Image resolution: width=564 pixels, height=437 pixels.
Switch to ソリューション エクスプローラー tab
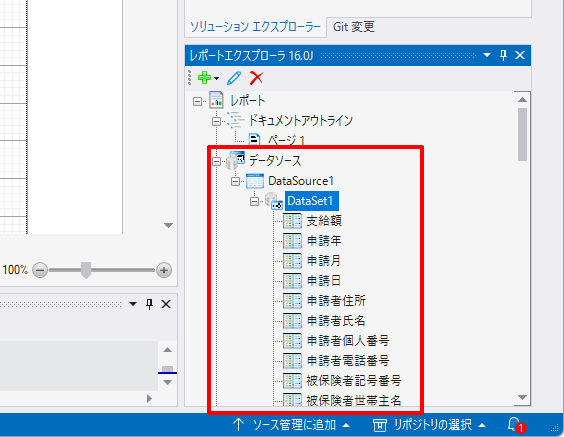click(x=255, y=27)
